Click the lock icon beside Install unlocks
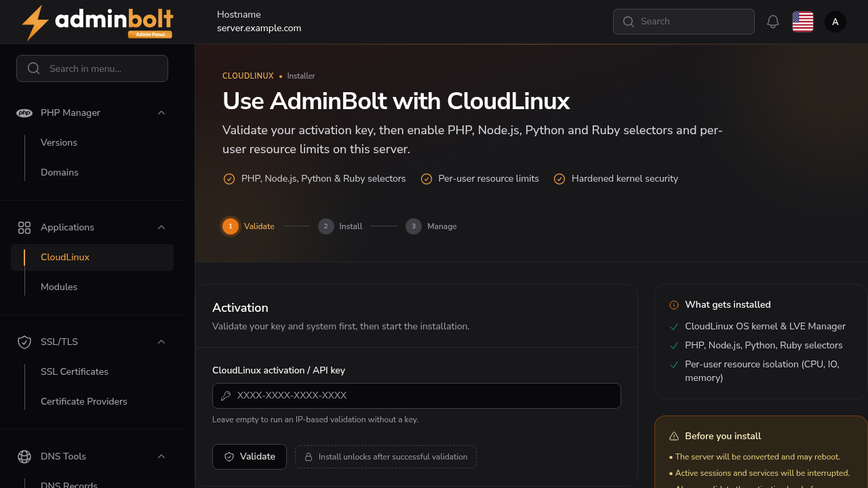Viewport: 868px width, 488px height. tap(309, 457)
